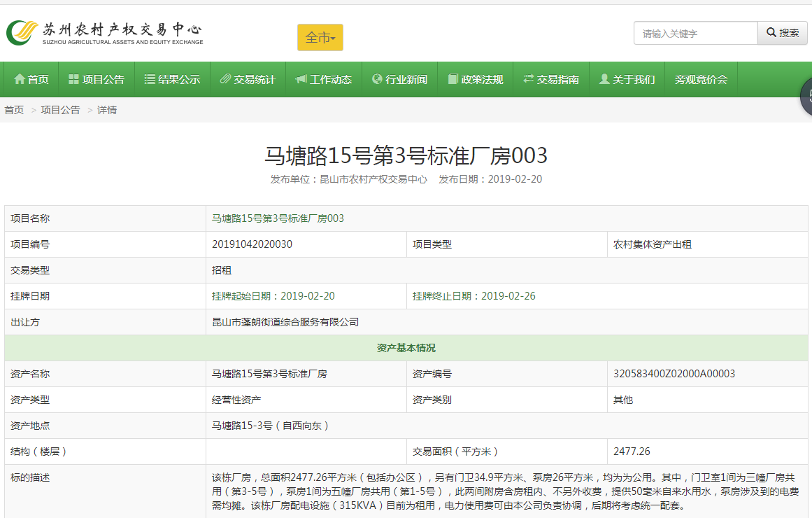Click the asset number 320583400Z02000A00003 cell
The image size is (812, 518).
tap(674, 374)
